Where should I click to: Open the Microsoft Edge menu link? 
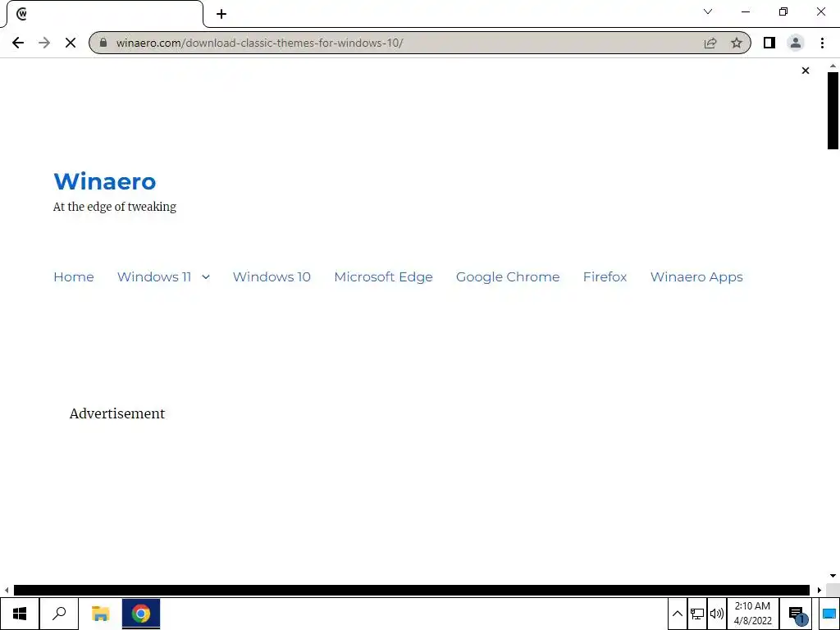(384, 277)
